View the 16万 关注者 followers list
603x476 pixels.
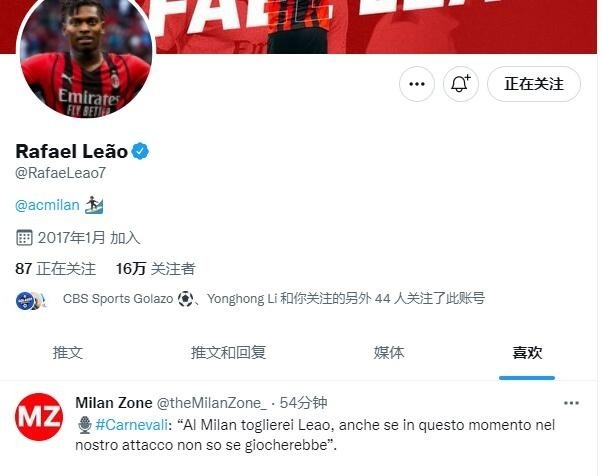coord(156,268)
